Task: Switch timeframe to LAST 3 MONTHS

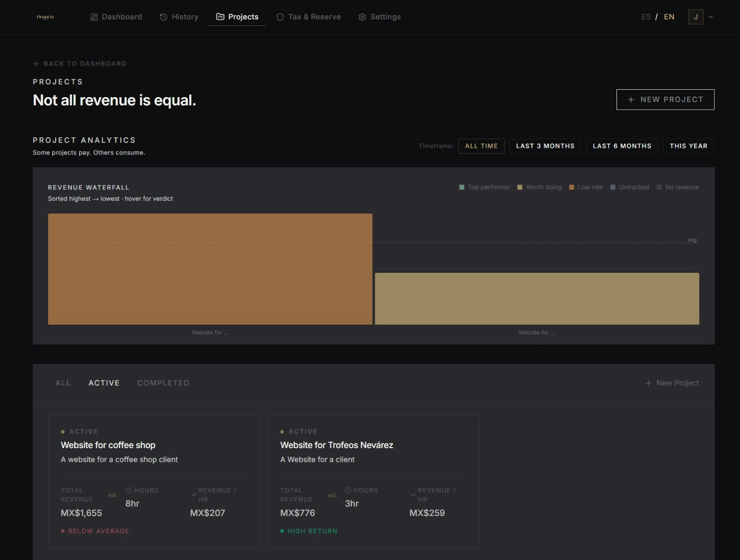Action: [x=545, y=146]
